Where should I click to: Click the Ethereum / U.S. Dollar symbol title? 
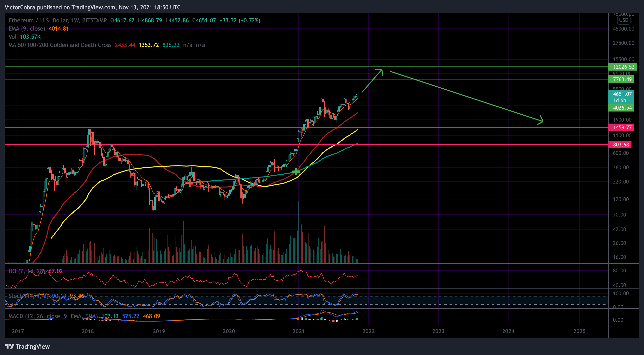pyautogui.click(x=58, y=20)
